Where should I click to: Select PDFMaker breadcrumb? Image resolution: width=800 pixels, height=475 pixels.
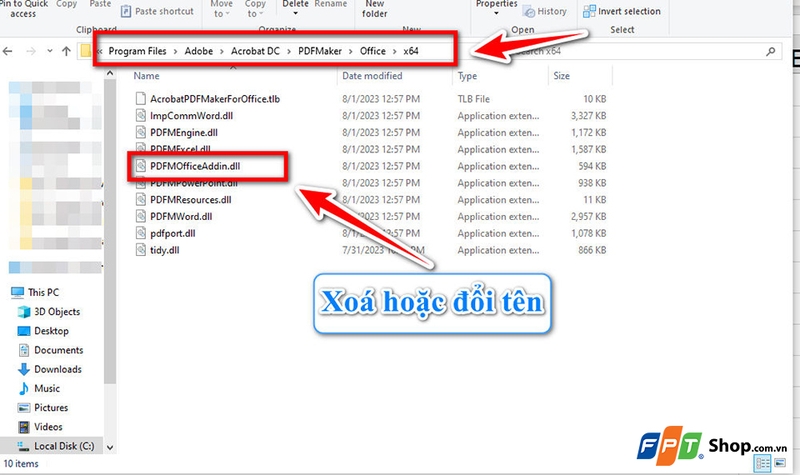320,51
